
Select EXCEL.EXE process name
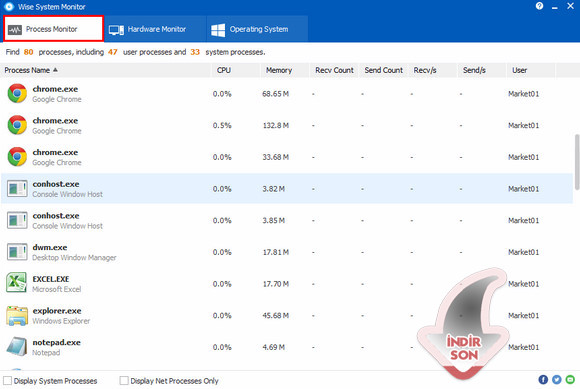pos(51,279)
